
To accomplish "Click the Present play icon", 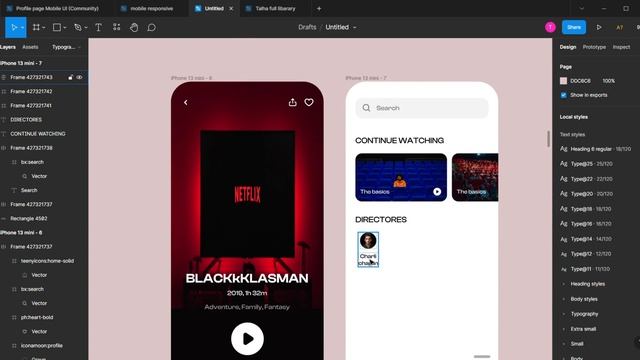I will [x=599, y=27].
